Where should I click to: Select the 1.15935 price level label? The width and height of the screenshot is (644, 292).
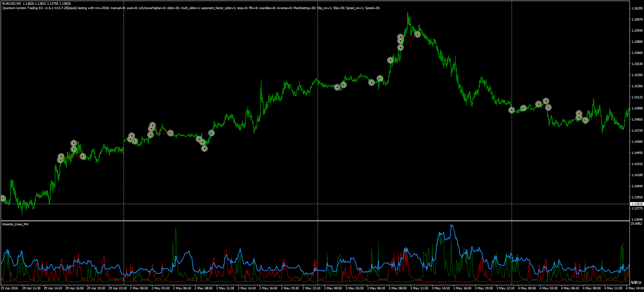tap(636, 31)
